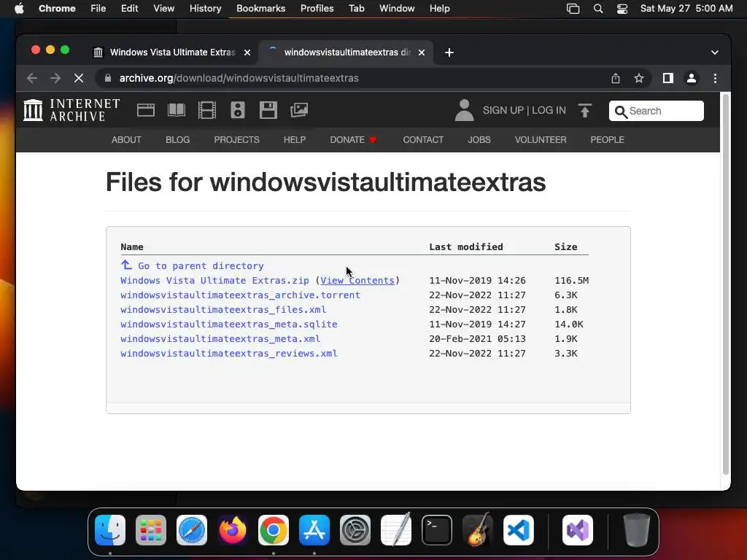Screen dimensions: 747x560
Task: Close the windowsvistaultimateextras directory tab
Action: click(x=422, y=52)
